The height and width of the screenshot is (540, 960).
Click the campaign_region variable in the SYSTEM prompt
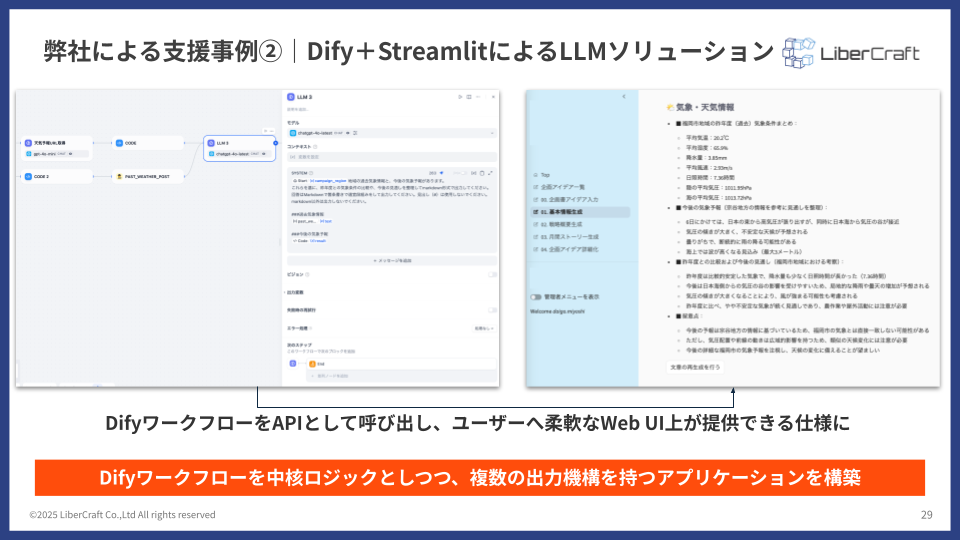328,181
